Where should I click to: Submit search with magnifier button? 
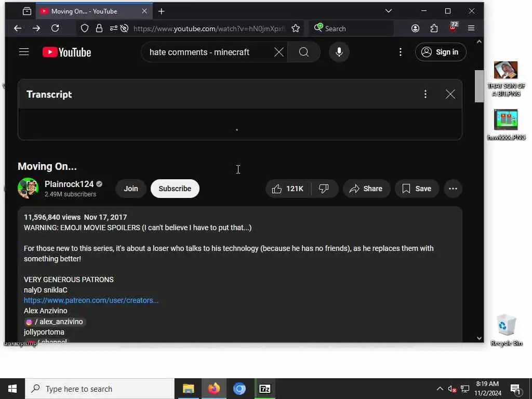coord(303,52)
